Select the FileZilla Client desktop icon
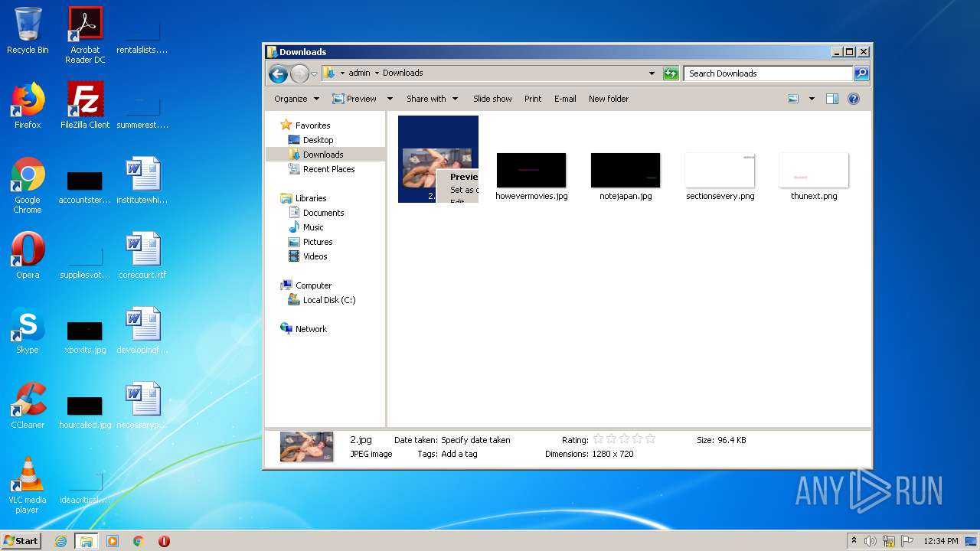The height and width of the screenshot is (551, 980). coord(85,106)
